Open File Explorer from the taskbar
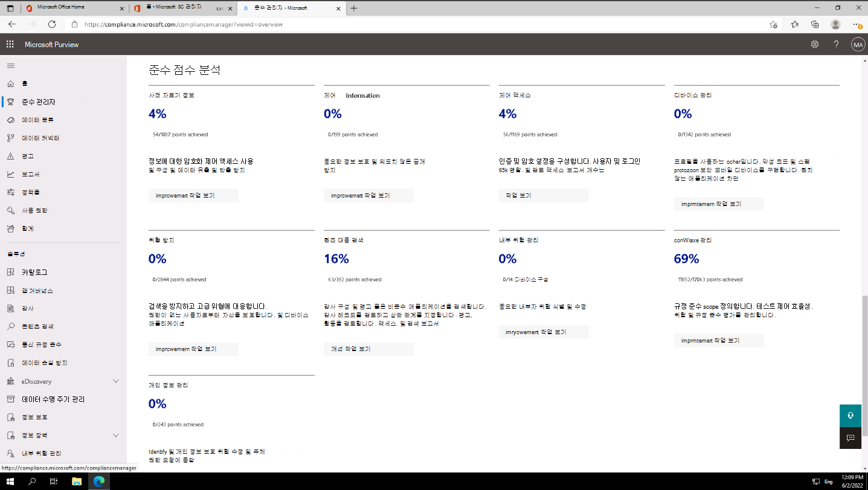Screen dimensions: 868x490 pos(77,482)
